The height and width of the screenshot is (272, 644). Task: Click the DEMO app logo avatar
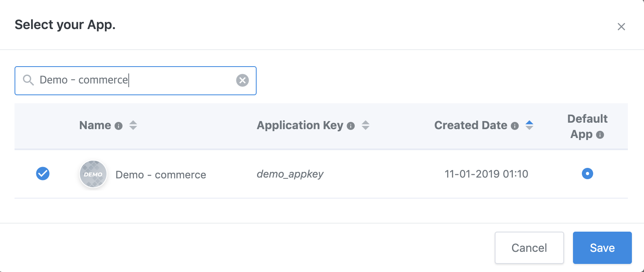(x=93, y=174)
